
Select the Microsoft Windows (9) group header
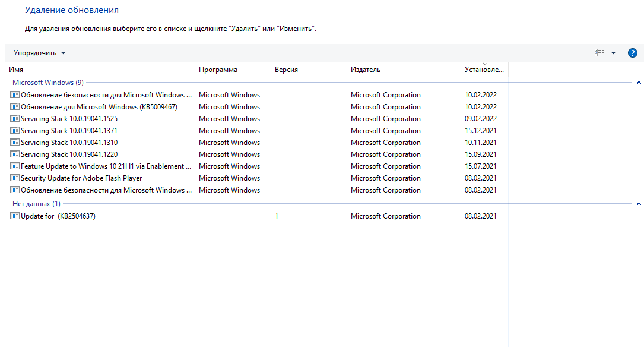(x=48, y=83)
